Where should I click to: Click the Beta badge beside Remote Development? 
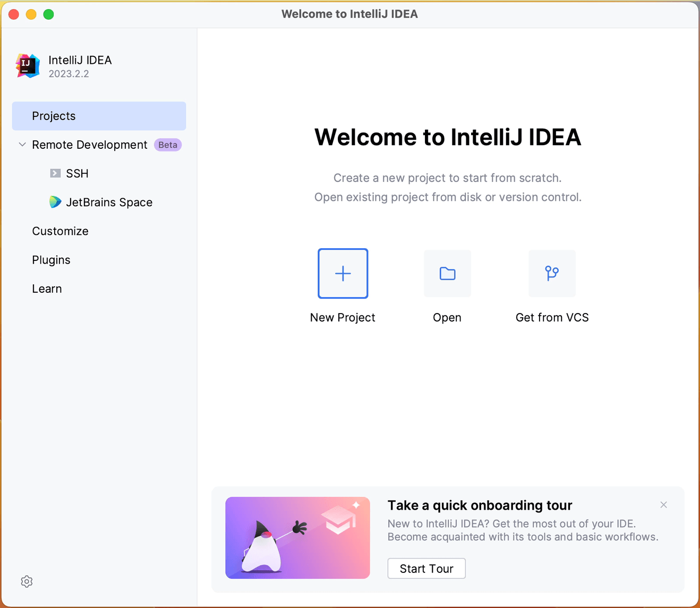pos(168,145)
